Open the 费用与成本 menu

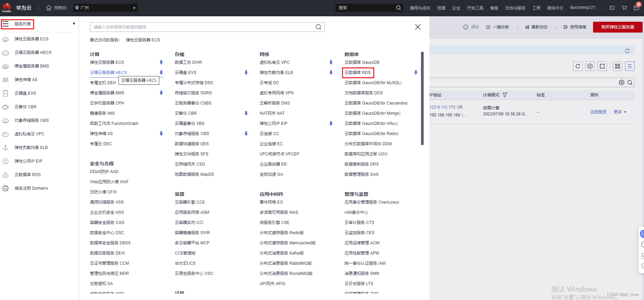pos(420,8)
